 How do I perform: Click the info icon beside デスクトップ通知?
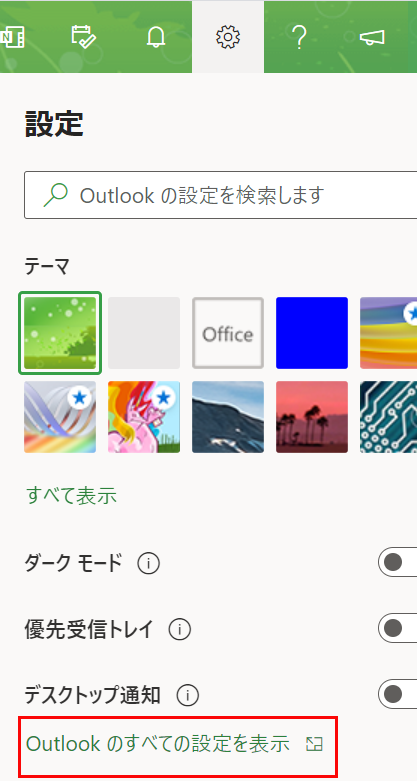188,694
